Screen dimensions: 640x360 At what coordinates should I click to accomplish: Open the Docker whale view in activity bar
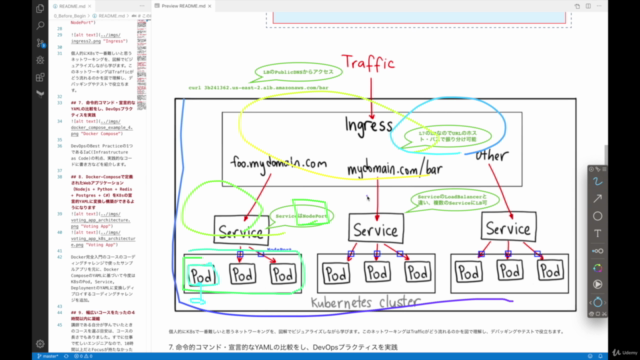pyautogui.click(x=40, y=93)
